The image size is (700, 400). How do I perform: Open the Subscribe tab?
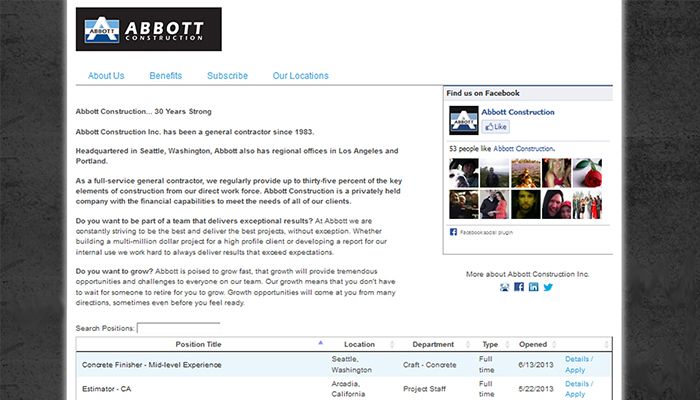tap(227, 76)
